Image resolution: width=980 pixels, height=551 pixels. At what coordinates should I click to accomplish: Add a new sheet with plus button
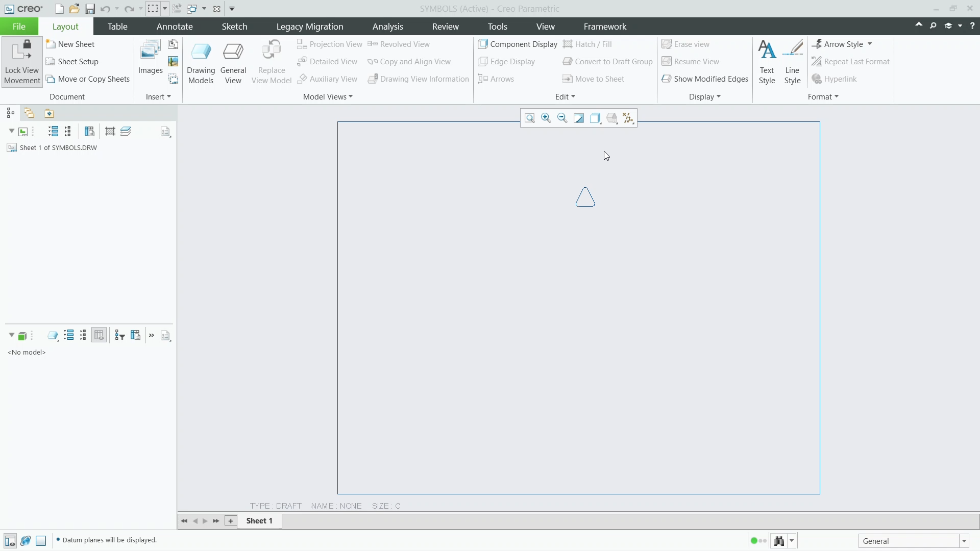click(231, 521)
